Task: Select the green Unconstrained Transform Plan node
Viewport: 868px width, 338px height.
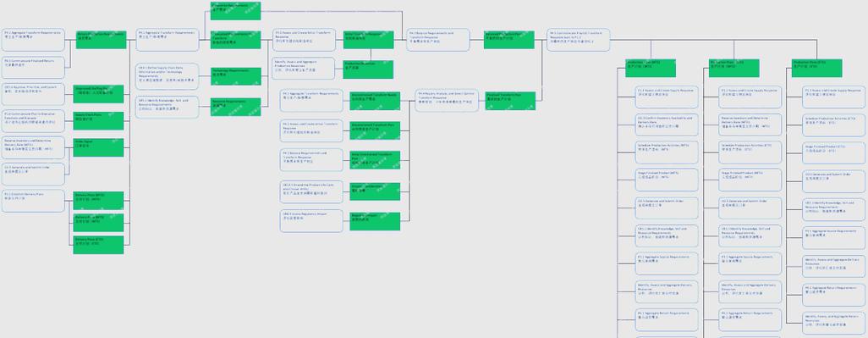Action: (375, 130)
